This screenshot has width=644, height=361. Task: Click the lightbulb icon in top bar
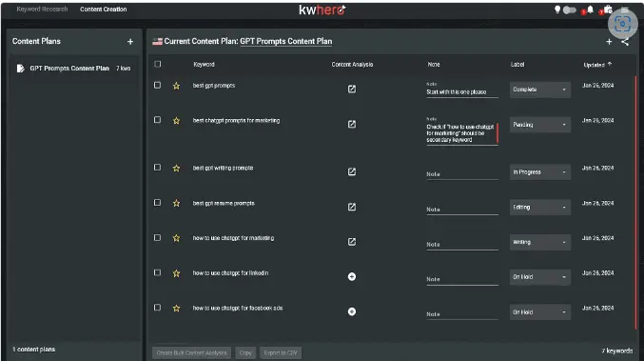pos(557,10)
